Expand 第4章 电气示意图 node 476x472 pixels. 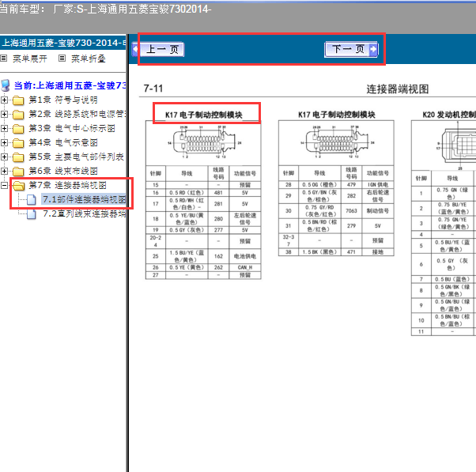4,142
